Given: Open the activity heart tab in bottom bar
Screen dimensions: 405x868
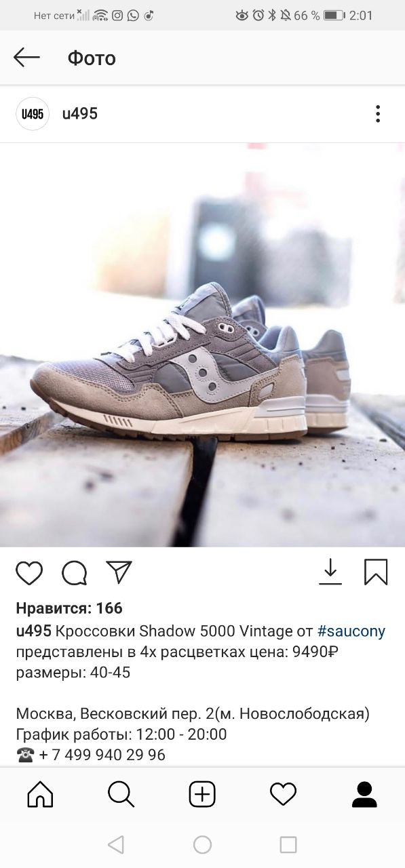Looking at the screenshot, I should click(283, 794).
